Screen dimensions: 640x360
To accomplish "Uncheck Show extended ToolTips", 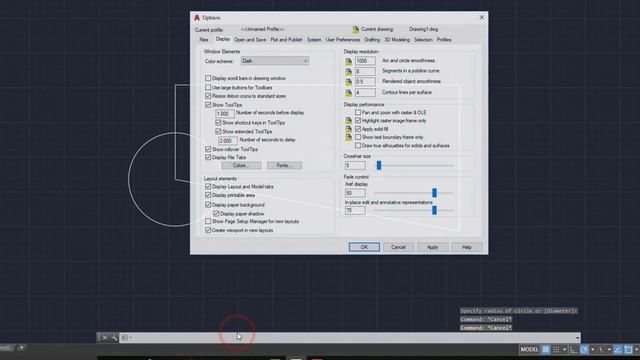I will [218, 131].
